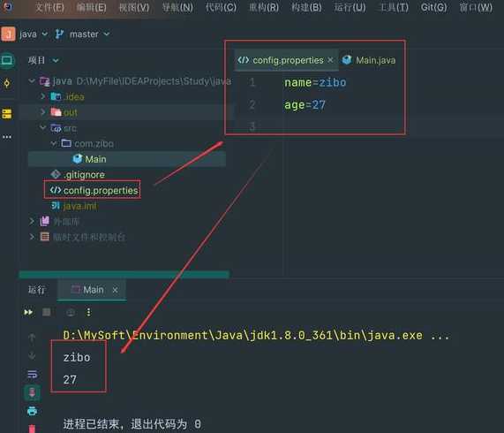Screen dimensions: 504x433
Task: Expand the 外部库 node
Action: 32,221
